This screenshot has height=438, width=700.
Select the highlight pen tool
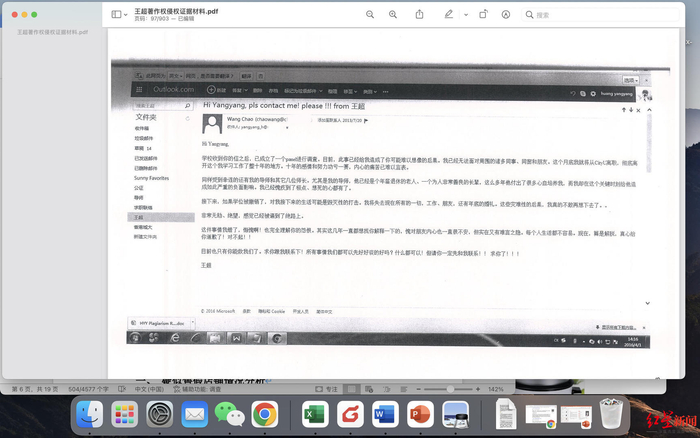449,15
